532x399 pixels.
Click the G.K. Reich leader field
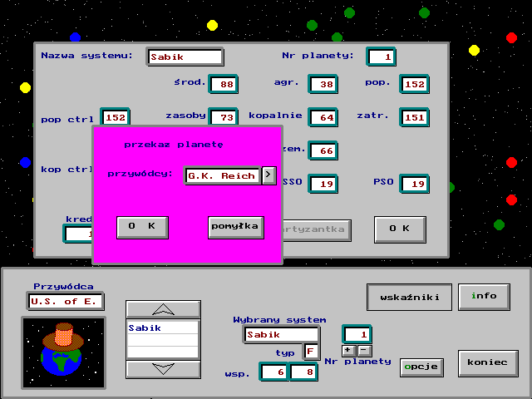click(x=222, y=175)
